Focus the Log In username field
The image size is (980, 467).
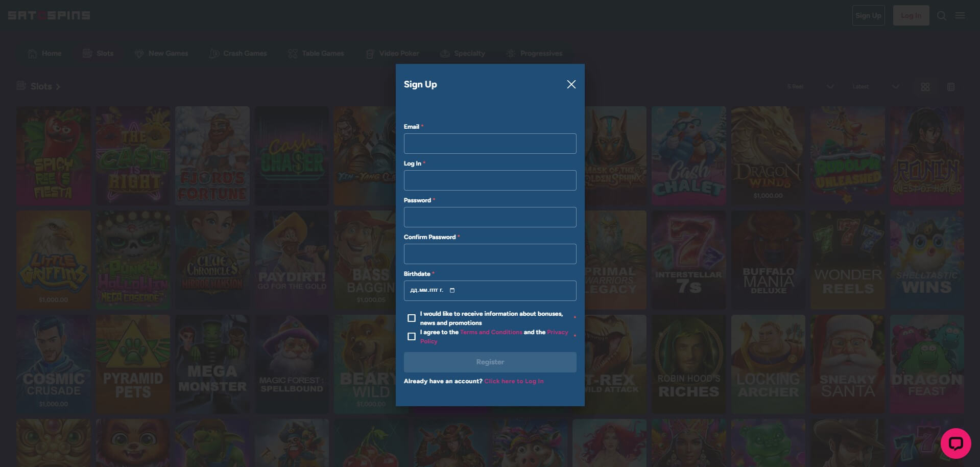490,180
